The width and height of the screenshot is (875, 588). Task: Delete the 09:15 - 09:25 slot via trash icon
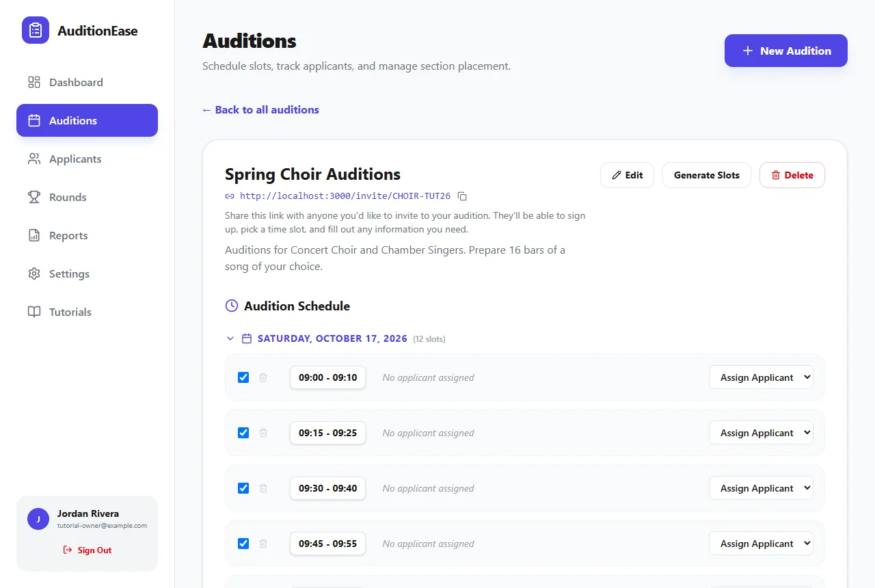pos(263,433)
